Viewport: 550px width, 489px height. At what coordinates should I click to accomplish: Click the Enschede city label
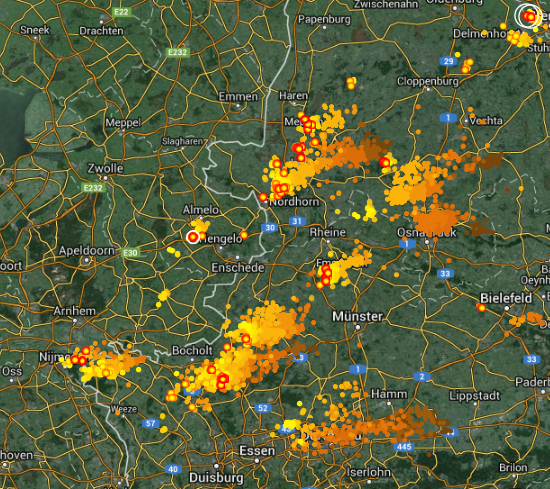[238, 268]
